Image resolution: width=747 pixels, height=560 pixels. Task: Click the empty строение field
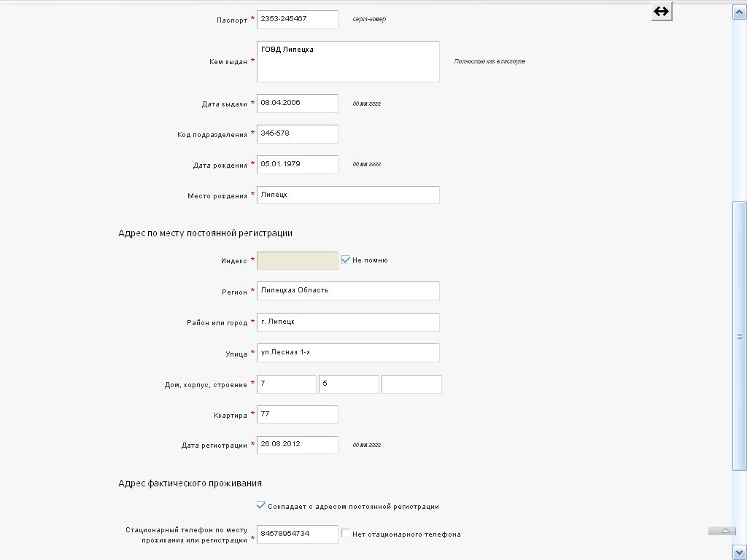tap(411, 384)
